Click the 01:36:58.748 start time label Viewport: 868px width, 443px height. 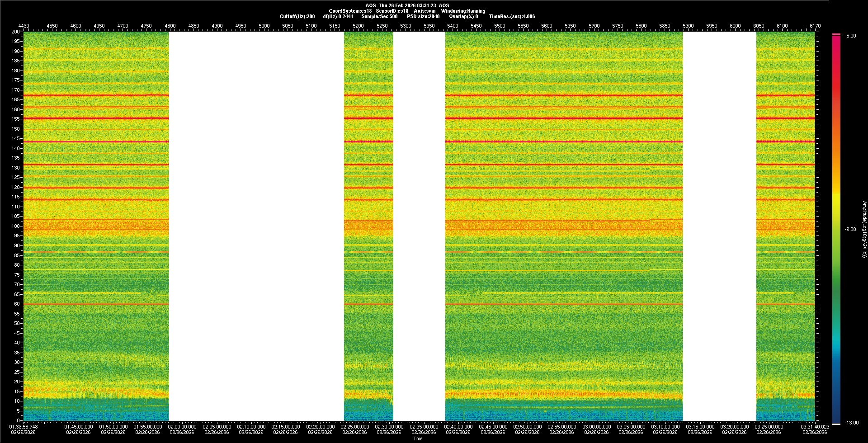click(24, 427)
